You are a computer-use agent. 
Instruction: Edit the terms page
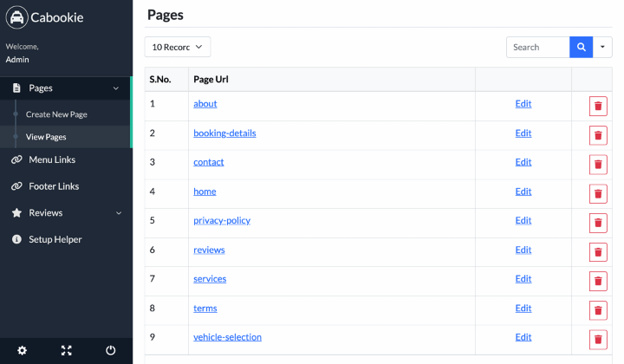(x=523, y=309)
